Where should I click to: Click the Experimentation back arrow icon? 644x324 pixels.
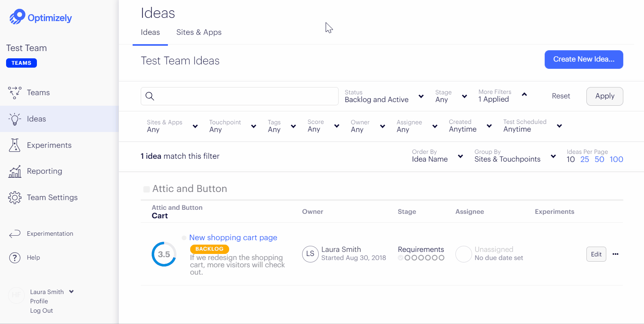coord(15,234)
